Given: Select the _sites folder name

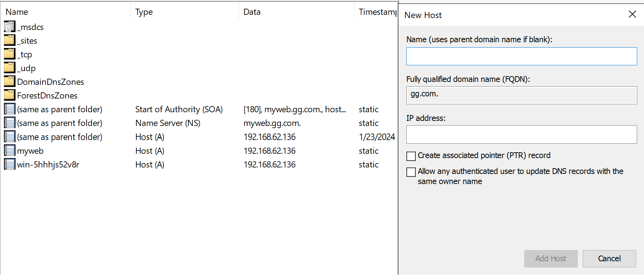Looking at the screenshot, I should 27,41.
